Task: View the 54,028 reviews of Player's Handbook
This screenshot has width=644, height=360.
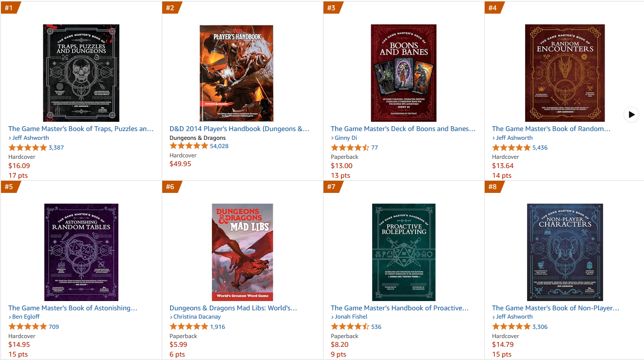Action: click(x=219, y=146)
